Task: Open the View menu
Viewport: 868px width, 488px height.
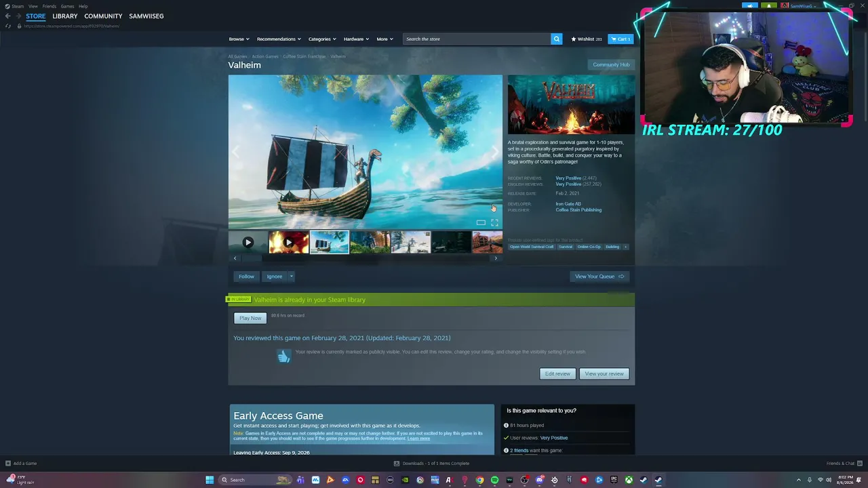Action: (33, 6)
